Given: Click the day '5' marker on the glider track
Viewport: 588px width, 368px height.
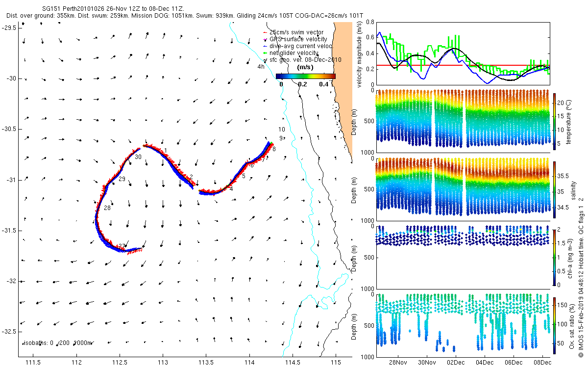Looking at the screenshot, I should click(244, 176).
